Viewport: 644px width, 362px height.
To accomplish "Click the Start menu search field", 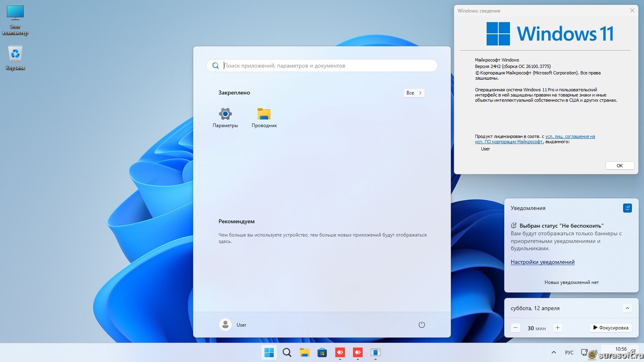I will (x=322, y=66).
